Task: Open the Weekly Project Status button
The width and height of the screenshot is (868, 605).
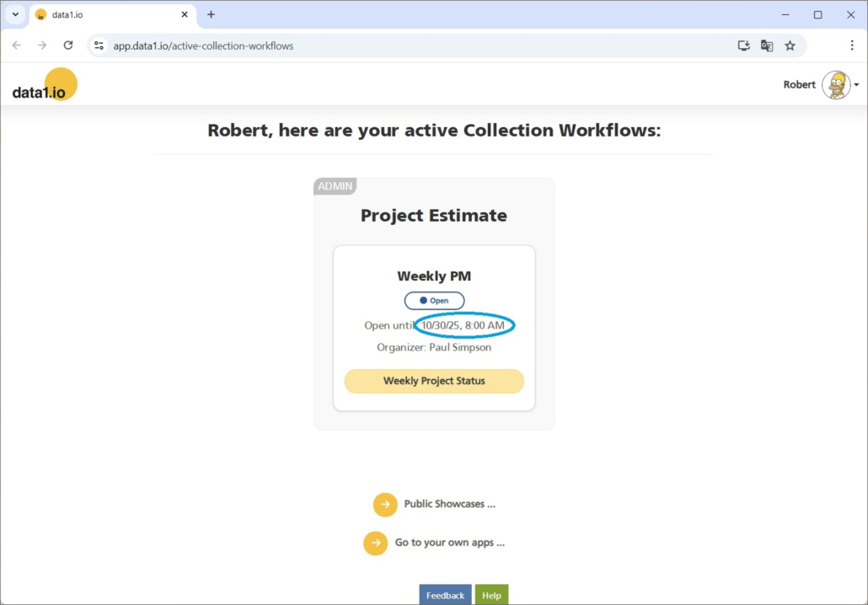Action: point(434,381)
